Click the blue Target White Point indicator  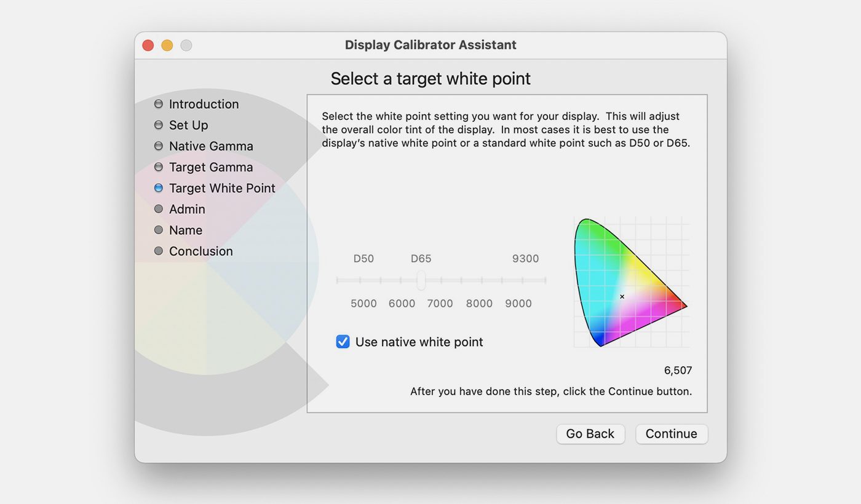pyautogui.click(x=159, y=188)
